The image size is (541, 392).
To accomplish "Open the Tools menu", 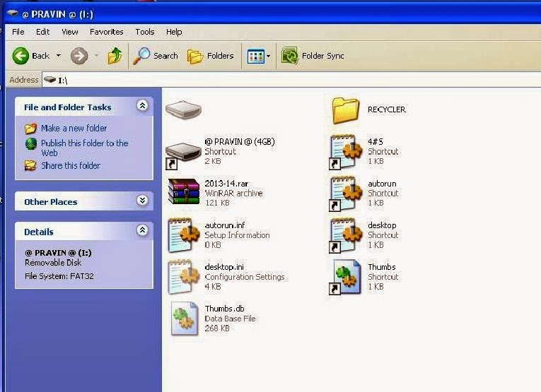I will 144,32.
